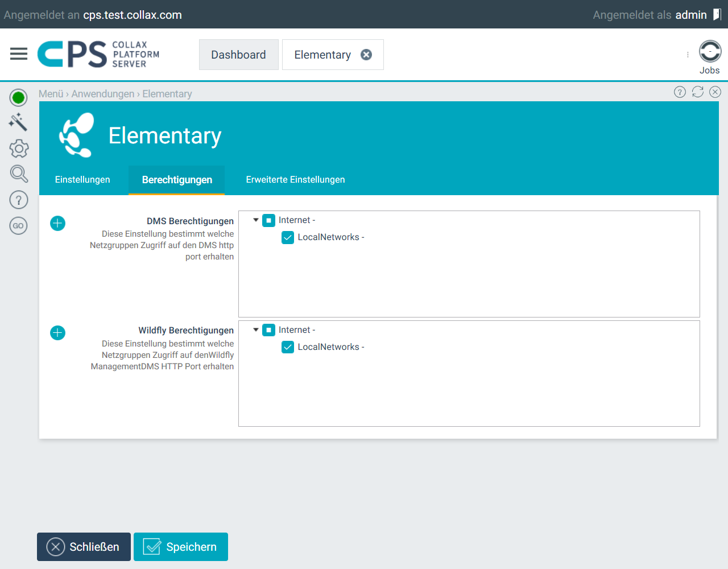The height and width of the screenshot is (569, 728).
Task: Click the 'Wildfly Berechtigungen' heading
Action: pos(186,331)
